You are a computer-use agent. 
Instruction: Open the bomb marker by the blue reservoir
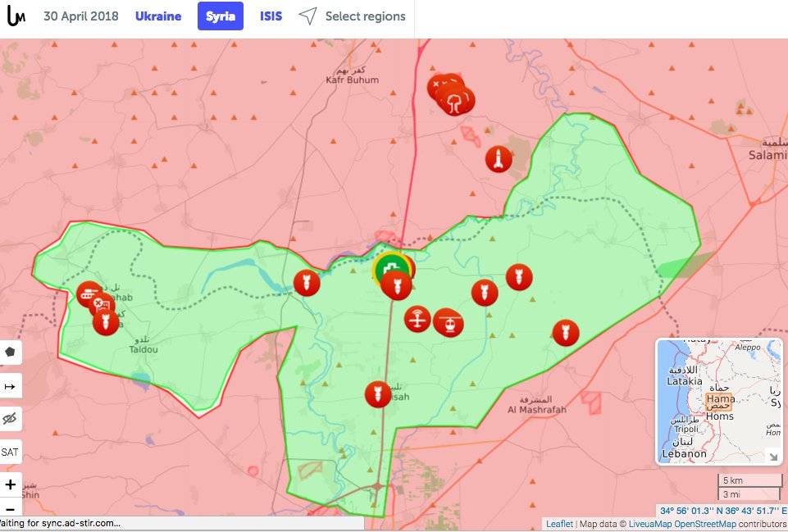click(307, 283)
